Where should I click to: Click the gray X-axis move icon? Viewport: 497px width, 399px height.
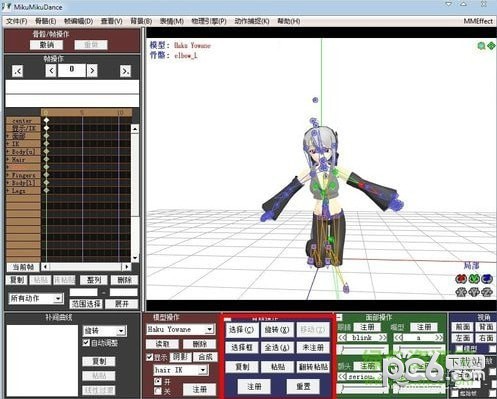pos(461,292)
